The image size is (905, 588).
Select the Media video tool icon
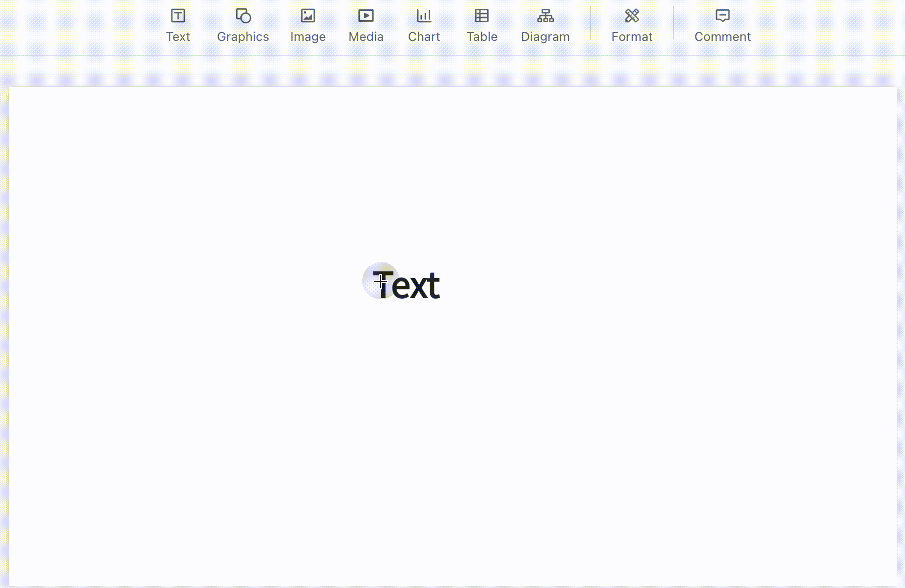(366, 16)
